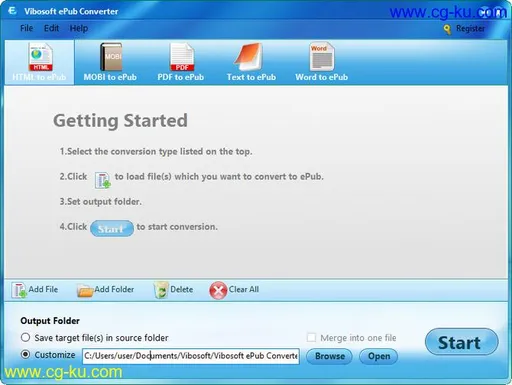Click the red Clear All icon

point(218,290)
